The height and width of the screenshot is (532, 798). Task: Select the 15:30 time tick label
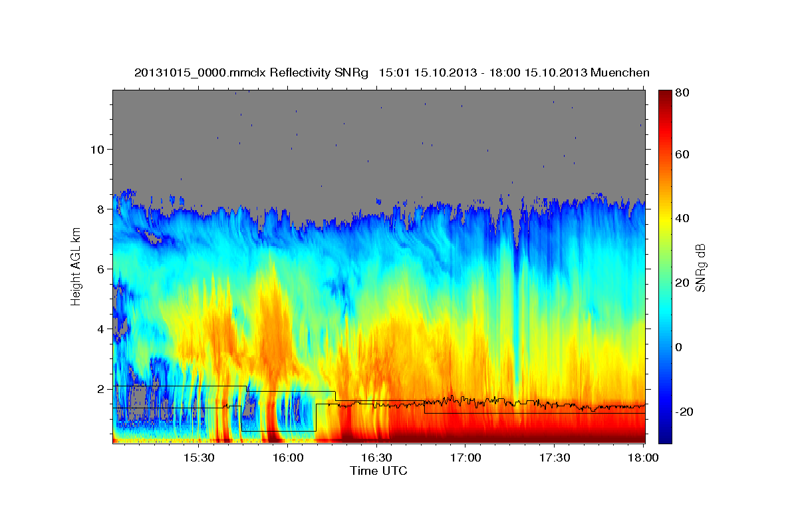[199, 458]
